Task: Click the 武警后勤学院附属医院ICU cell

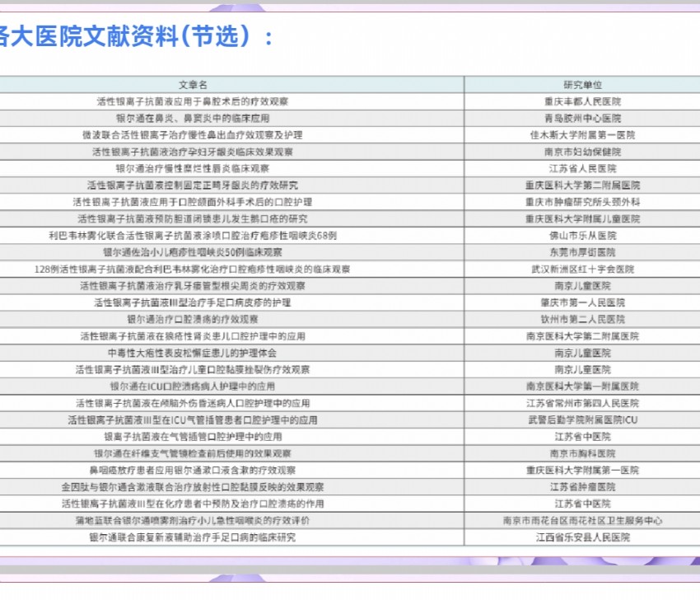Action: click(x=582, y=420)
